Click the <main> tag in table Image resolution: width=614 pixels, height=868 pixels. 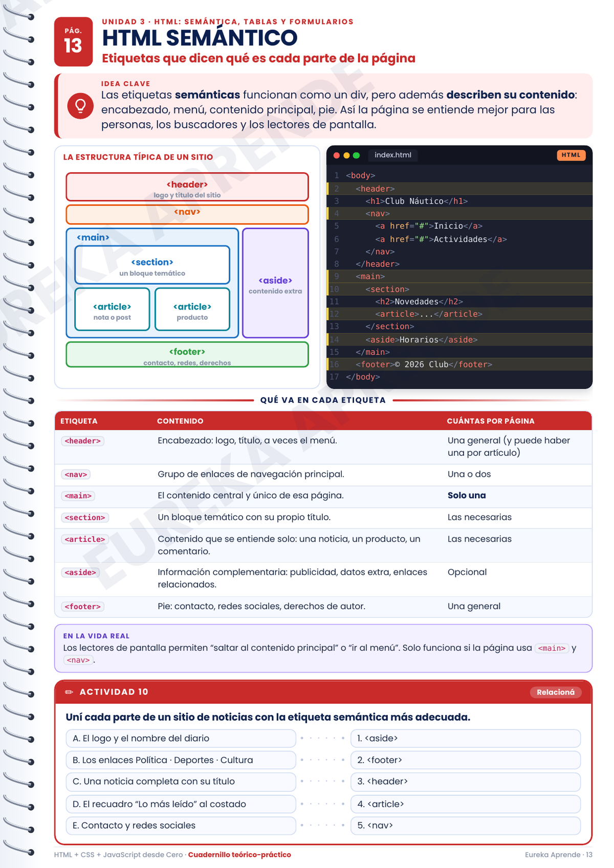click(x=78, y=496)
